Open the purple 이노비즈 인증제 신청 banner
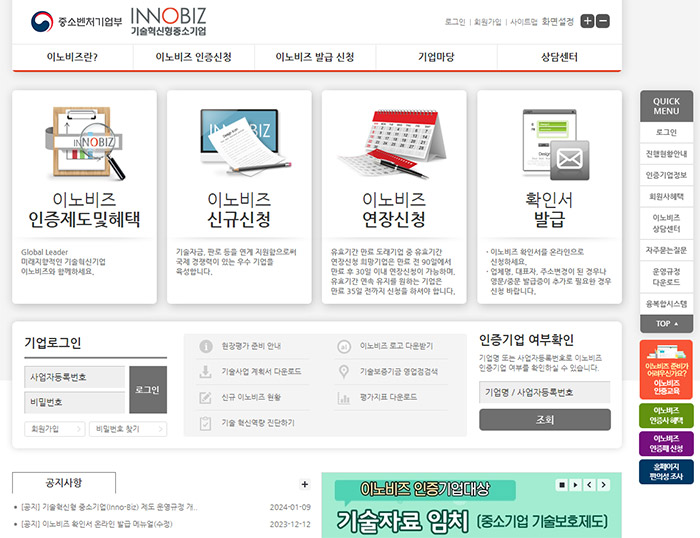The image size is (700, 538). click(x=666, y=443)
